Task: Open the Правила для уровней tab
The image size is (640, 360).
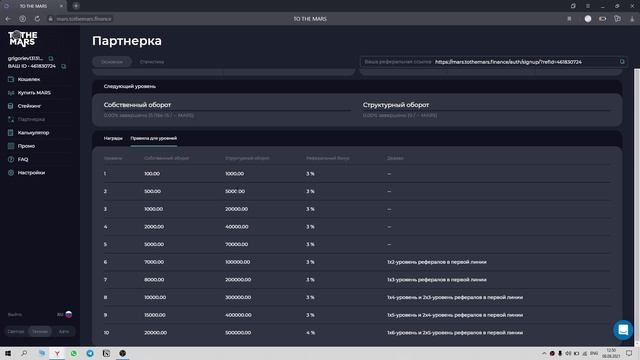Action: [x=153, y=138]
